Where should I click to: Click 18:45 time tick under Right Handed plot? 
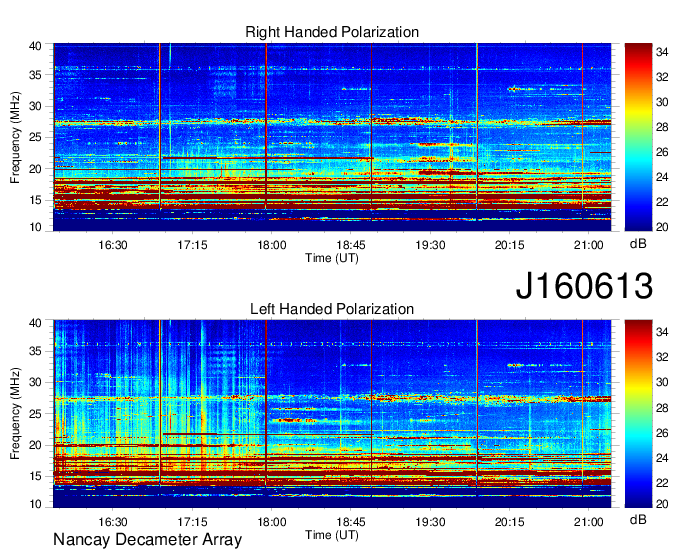tap(351, 245)
